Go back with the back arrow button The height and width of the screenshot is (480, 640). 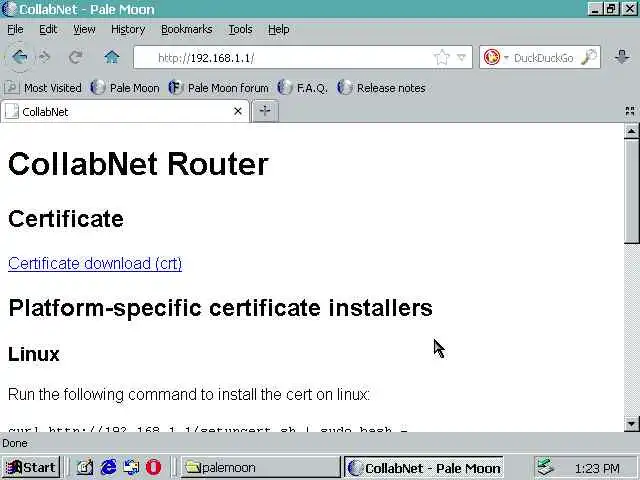pos(20,57)
